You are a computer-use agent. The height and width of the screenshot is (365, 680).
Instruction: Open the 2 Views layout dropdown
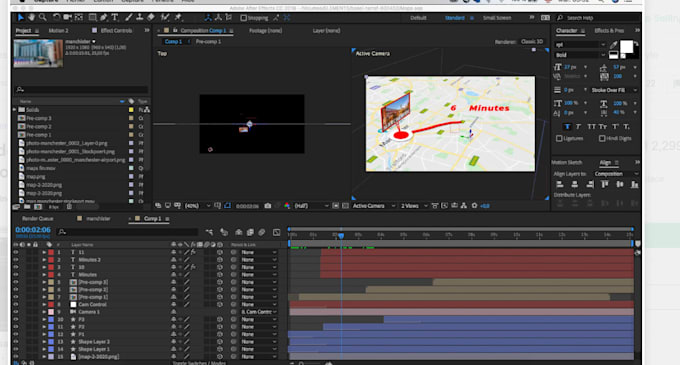414,205
